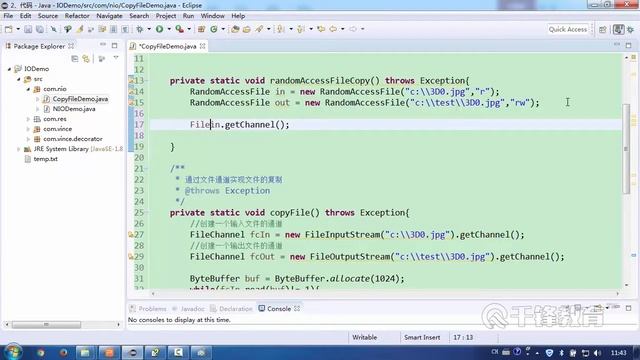Screen dimensions: 640x360
Task: Click the Save toolbar icon
Action: 28,29
